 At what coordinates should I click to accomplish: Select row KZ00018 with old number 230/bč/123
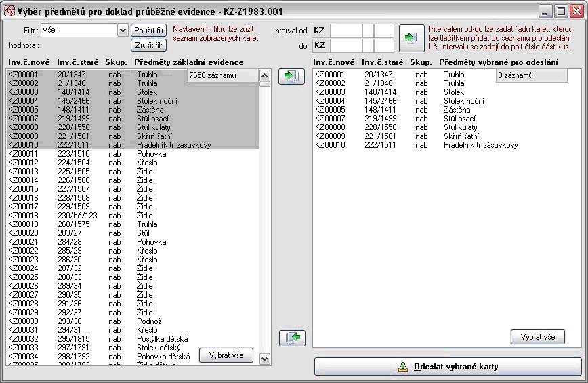pyautogui.click(x=132, y=216)
